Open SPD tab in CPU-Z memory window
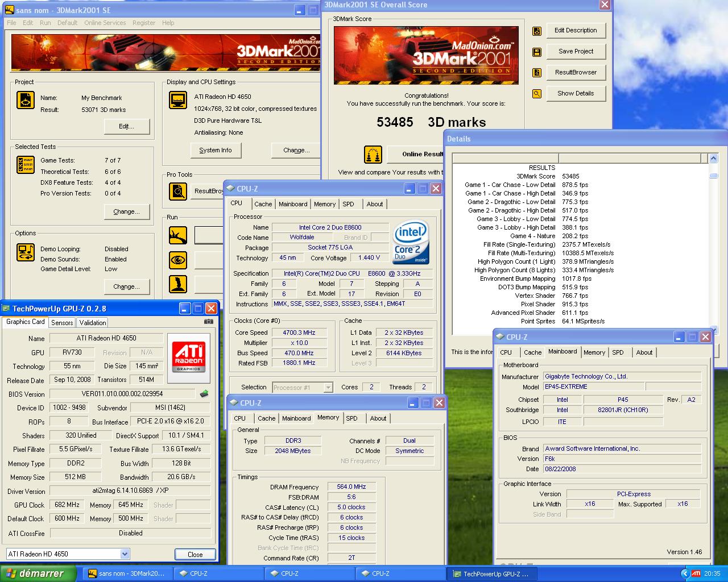 pos(352,418)
